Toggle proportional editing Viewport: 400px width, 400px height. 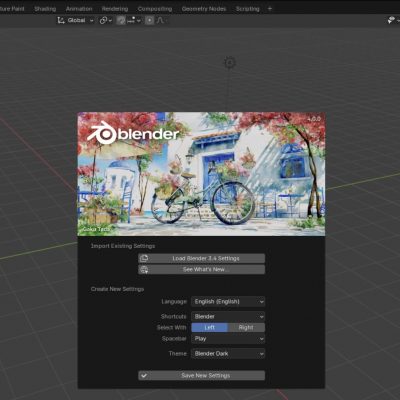[x=149, y=20]
